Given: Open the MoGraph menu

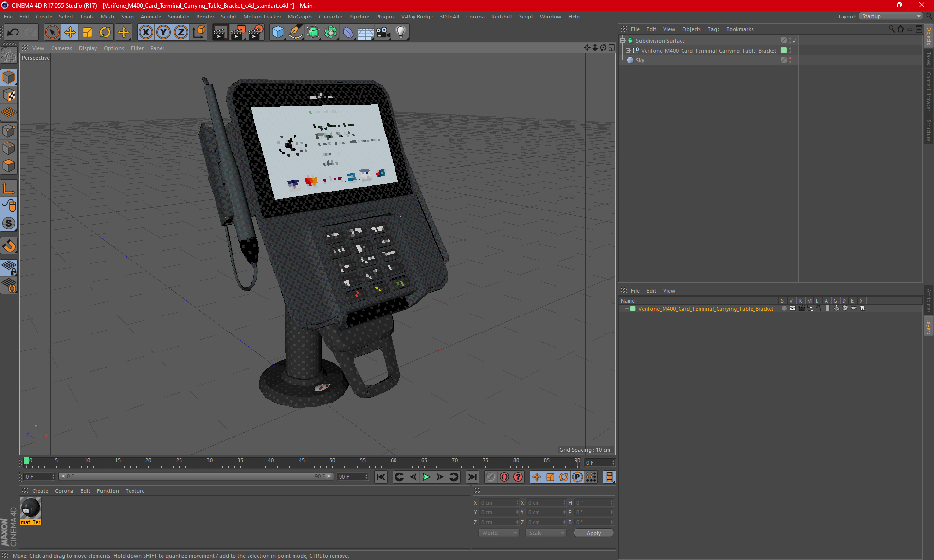Looking at the screenshot, I should pyautogui.click(x=300, y=17).
